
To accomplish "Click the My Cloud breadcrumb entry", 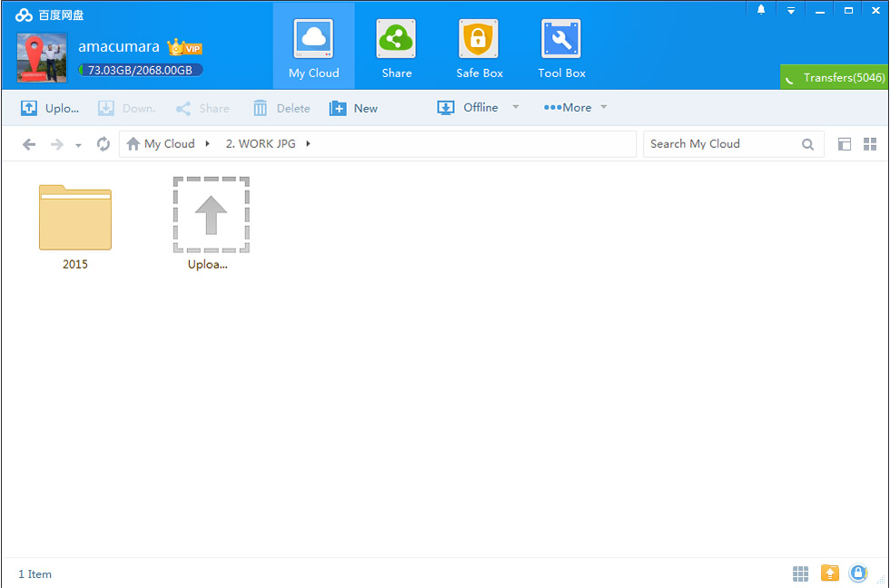I will [168, 143].
